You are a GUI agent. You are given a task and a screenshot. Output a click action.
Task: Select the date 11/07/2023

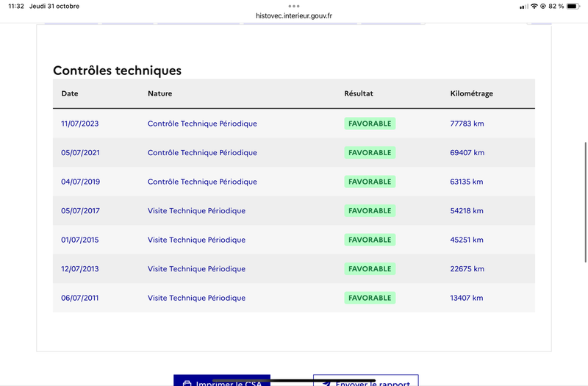(x=80, y=124)
